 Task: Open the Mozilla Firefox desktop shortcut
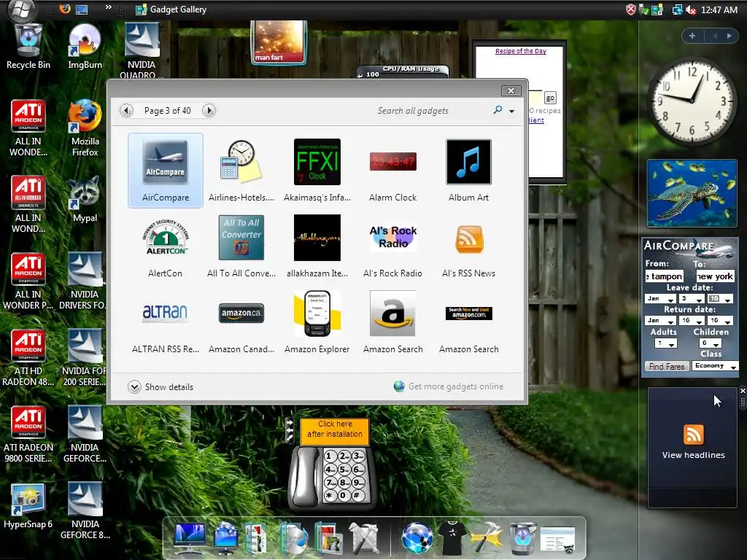tap(85, 128)
